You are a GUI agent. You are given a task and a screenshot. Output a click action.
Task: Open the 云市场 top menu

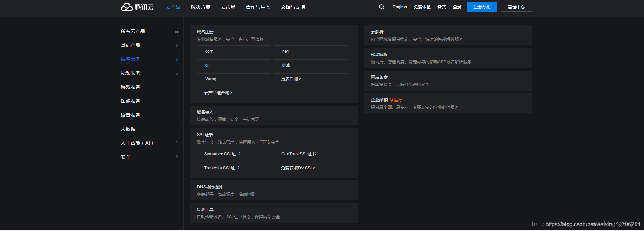228,7
